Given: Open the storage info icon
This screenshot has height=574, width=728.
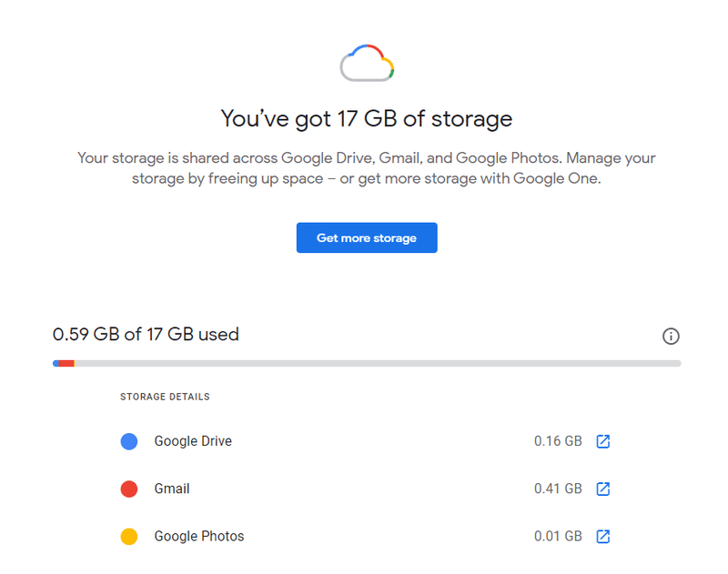Looking at the screenshot, I should [671, 336].
